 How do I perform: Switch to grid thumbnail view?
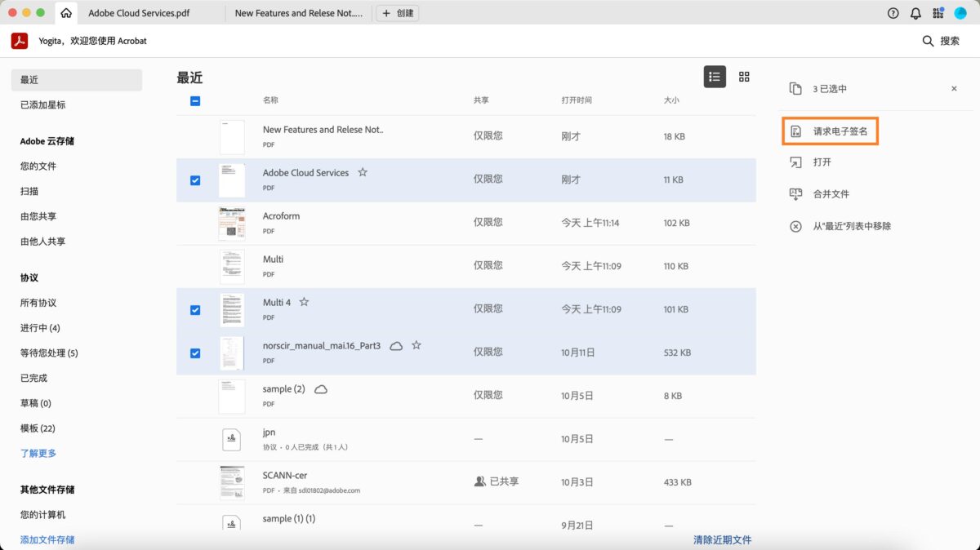pyautogui.click(x=744, y=77)
